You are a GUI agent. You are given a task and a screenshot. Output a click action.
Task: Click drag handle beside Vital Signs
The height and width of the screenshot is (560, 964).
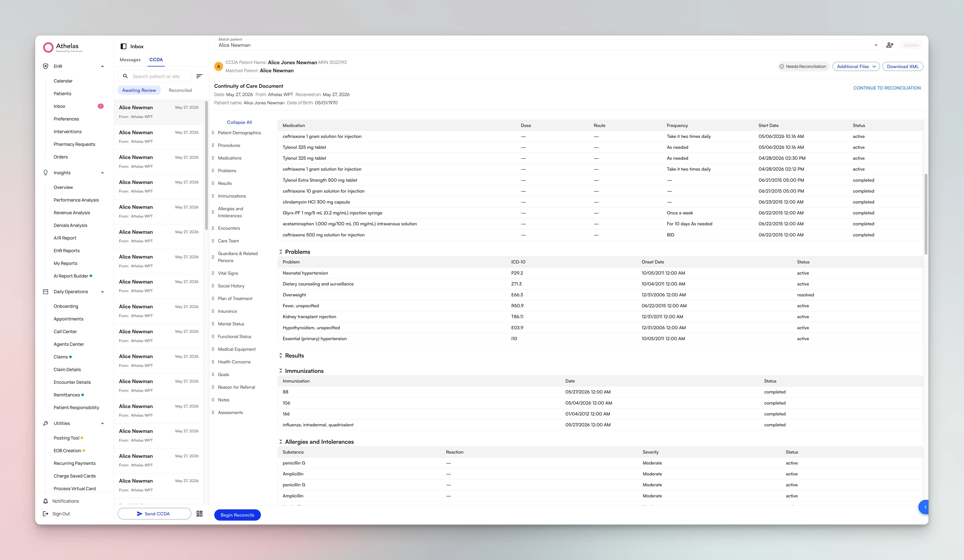[213, 273]
